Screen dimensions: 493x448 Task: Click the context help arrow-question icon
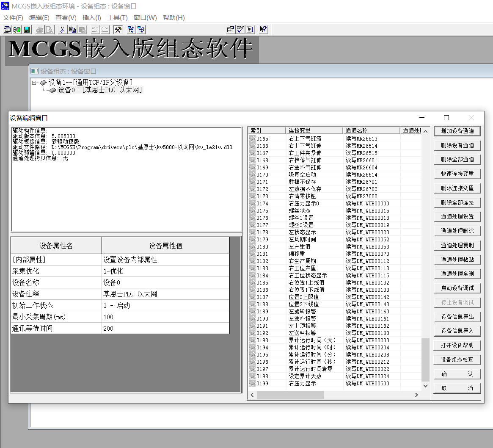(263, 30)
